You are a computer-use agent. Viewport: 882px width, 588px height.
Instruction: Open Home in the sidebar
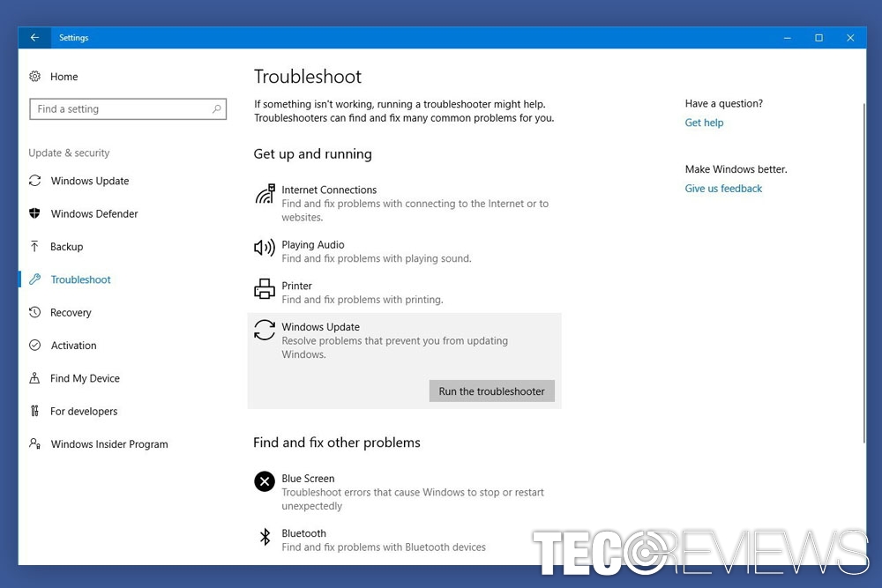point(64,77)
